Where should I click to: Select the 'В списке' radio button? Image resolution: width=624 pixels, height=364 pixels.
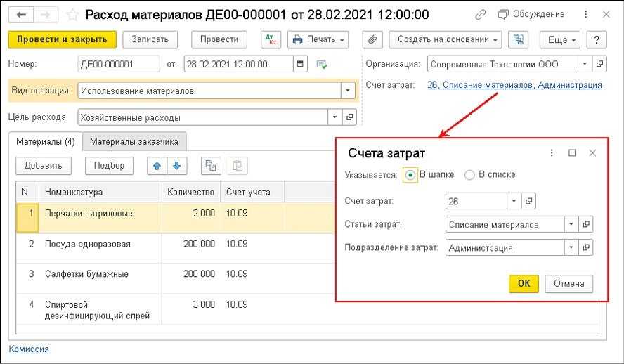coord(469,174)
